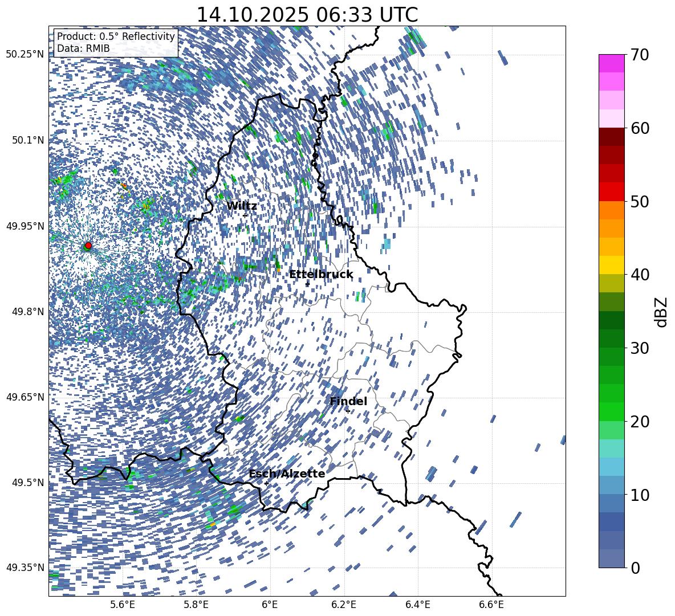Viewport: 675px width, 616px height.
Task: Click the Esch/Alzette city label
Action: (287, 474)
